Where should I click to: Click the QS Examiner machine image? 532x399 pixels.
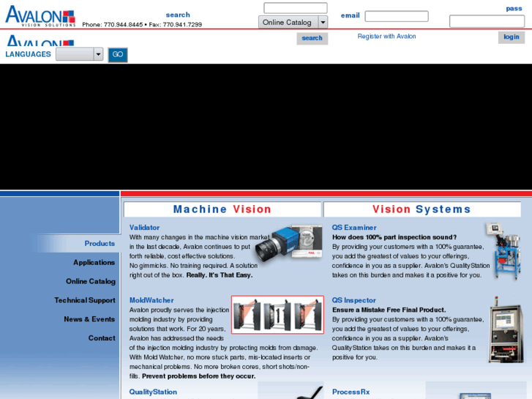click(x=503, y=251)
